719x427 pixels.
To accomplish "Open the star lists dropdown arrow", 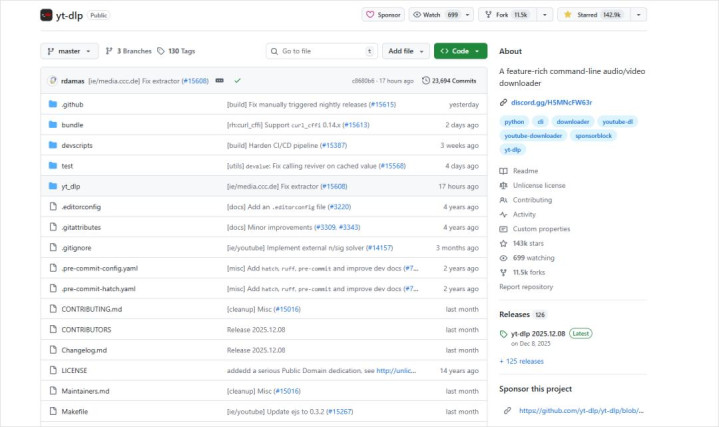I will 638,15.
